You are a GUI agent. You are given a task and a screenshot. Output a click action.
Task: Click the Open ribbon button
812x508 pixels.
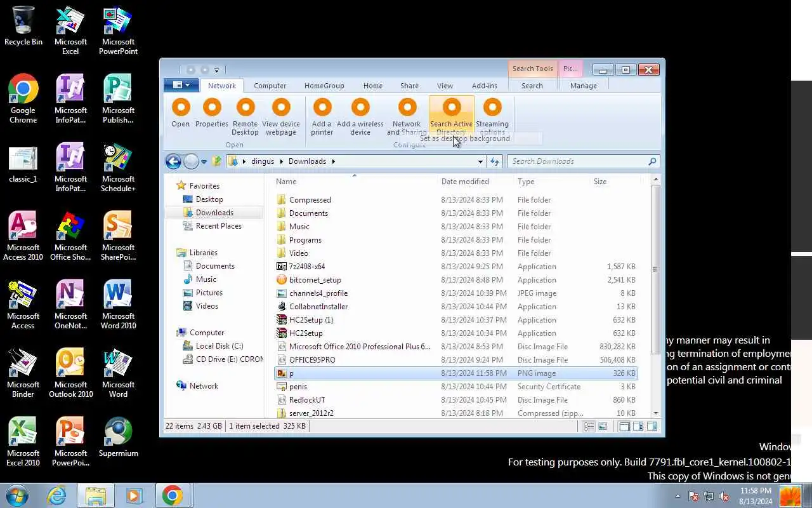click(181, 113)
